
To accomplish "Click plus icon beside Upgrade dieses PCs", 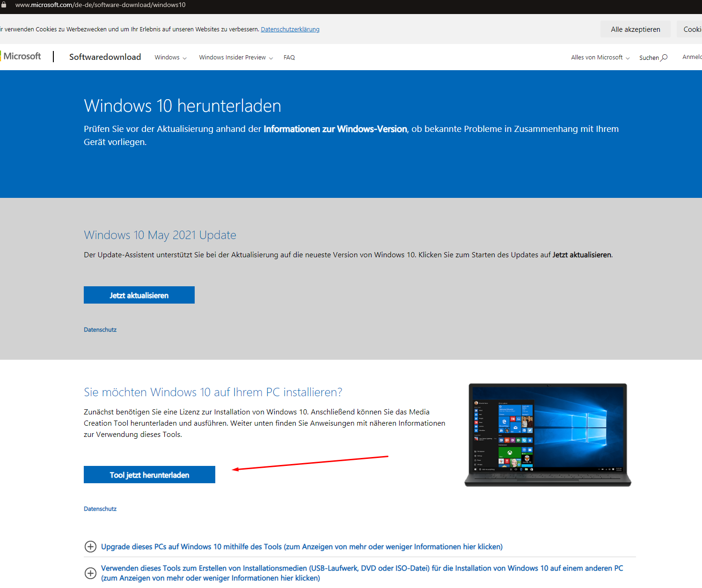I will point(90,546).
